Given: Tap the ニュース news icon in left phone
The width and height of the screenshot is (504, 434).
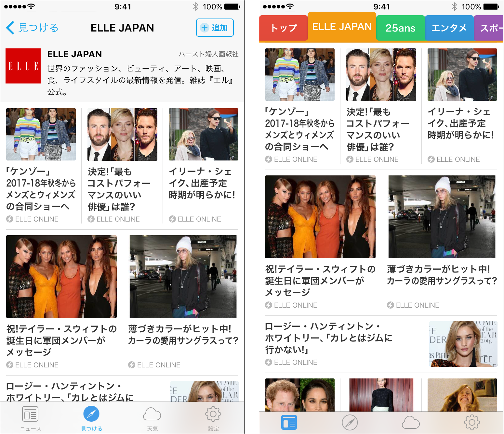Looking at the screenshot, I should coord(30,414).
